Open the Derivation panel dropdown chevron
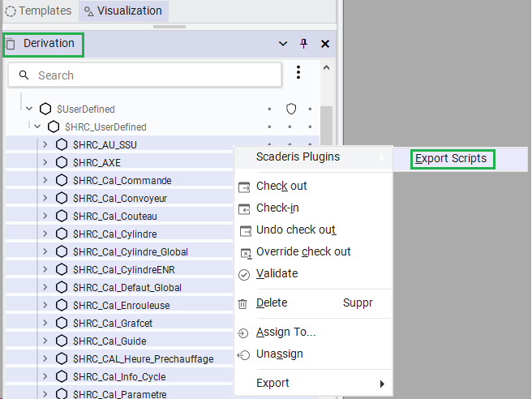Screen dimensions: 532x399 (283, 44)
